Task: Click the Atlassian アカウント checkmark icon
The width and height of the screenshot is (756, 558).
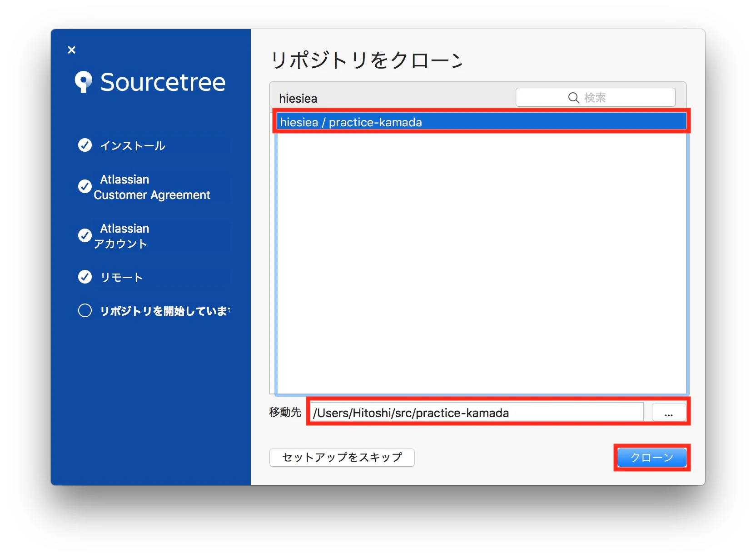Action: 85,235
